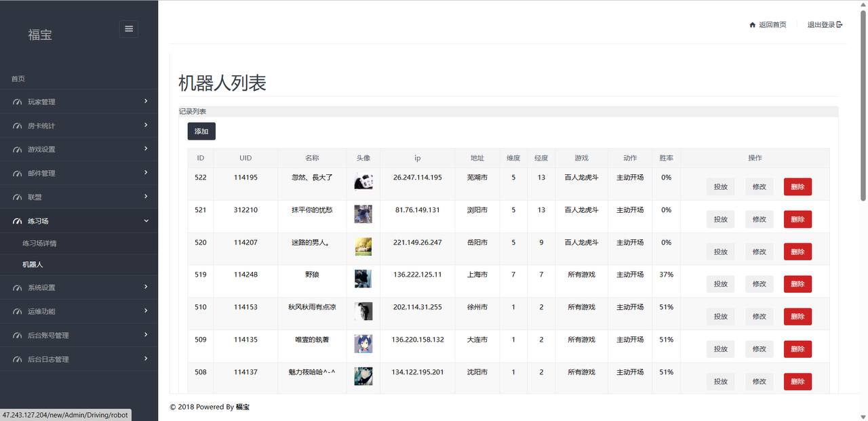Expand 联盟 chevron arrow
Image resolution: width=868 pixels, height=421 pixels.
coord(146,196)
